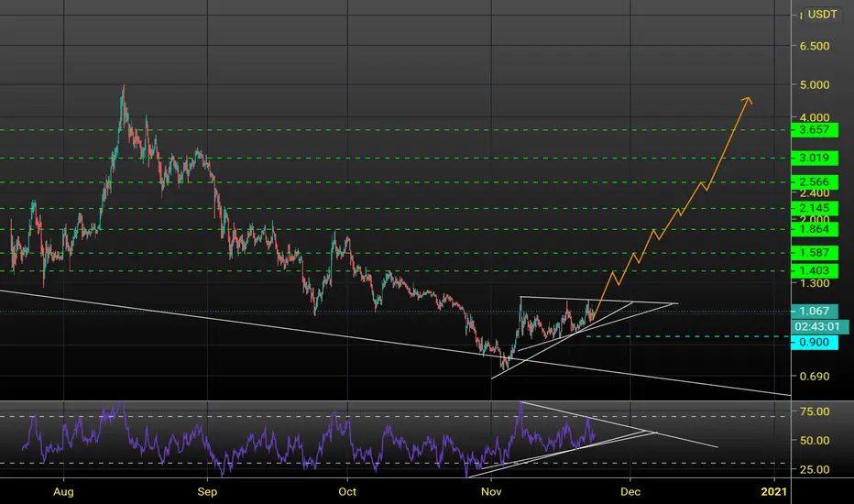Click the RSI 50.00 axis value
854x504 pixels.
point(815,440)
